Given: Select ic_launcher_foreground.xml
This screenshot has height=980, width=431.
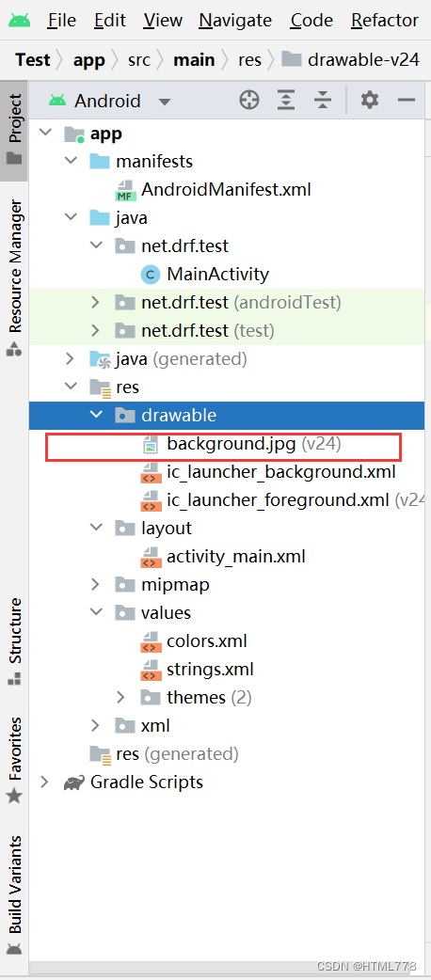Looking at the screenshot, I should [x=279, y=500].
